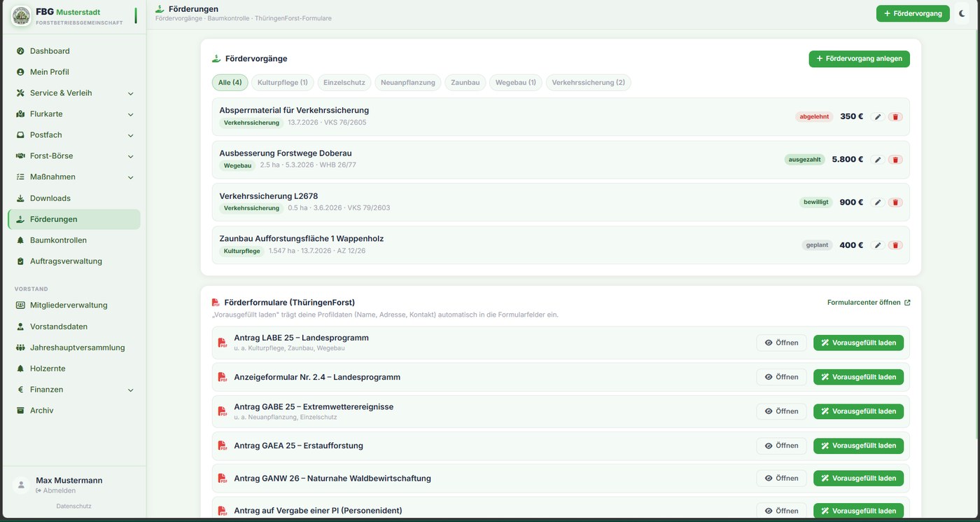Screen dimensions: 980x522
Task: Open Holzernte in the sidebar
Action: (x=73, y=369)
